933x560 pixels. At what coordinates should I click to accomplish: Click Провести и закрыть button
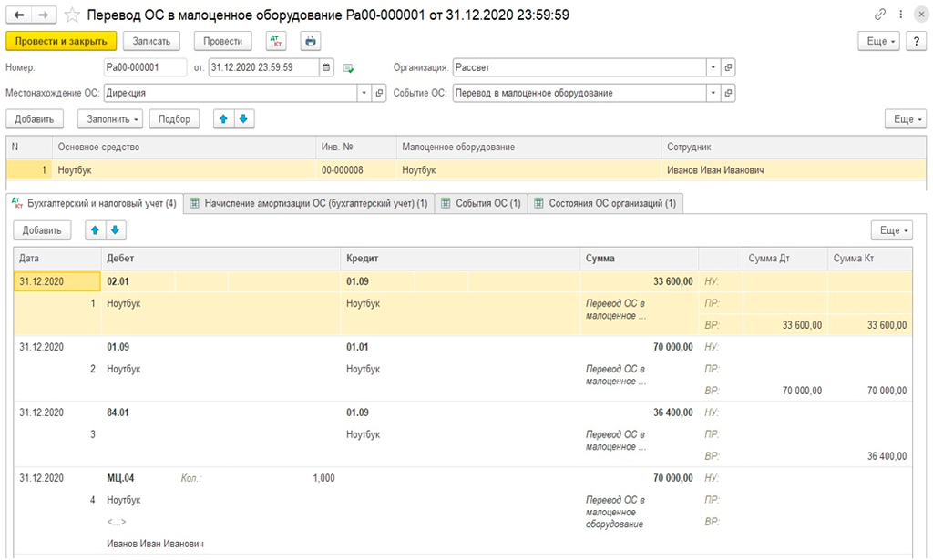(61, 41)
